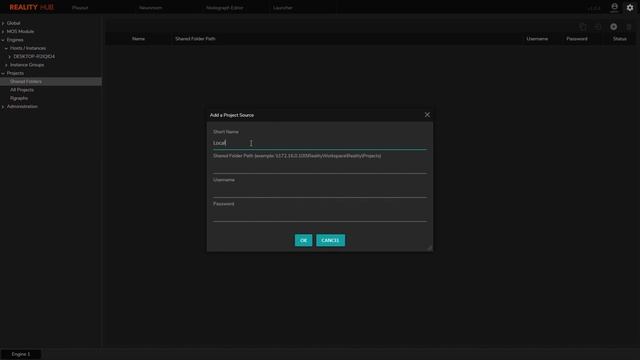Screen dimensions: 640x360
Task: Open the Nodegraph Editor tab
Action: [224, 8]
